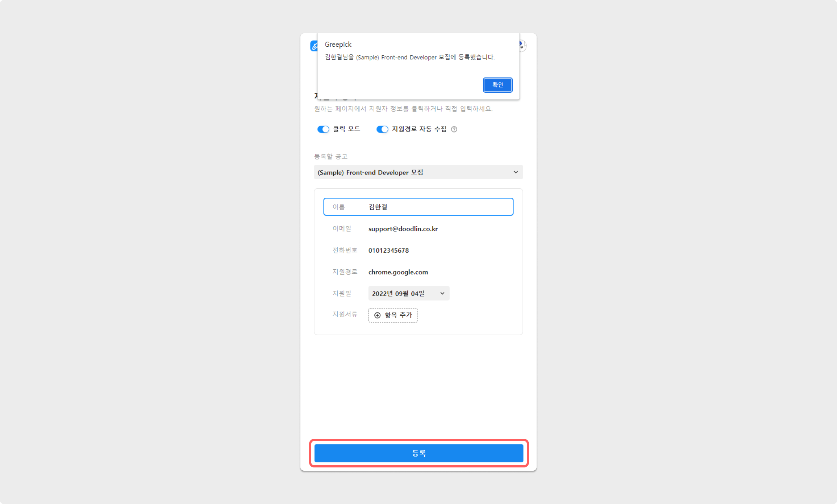Open the 등록할 공고 job posting dropdown
The width and height of the screenshot is (837, 504).
point(418,172)
